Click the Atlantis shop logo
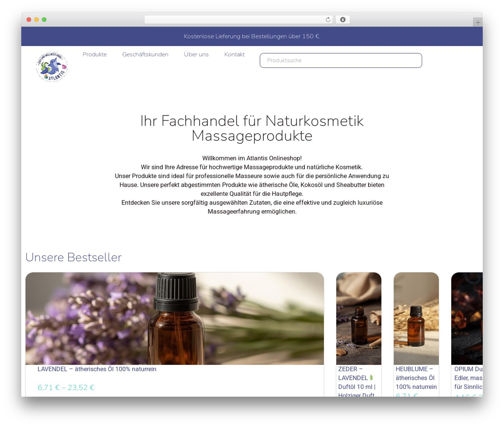Viewport: 504px width, 427px height. 52,66
